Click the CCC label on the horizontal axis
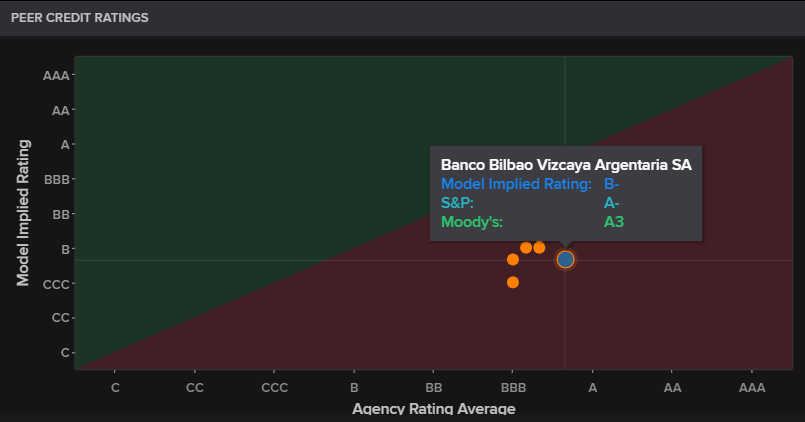The width and height of the screenshot is (805, 422). [274, 387]
